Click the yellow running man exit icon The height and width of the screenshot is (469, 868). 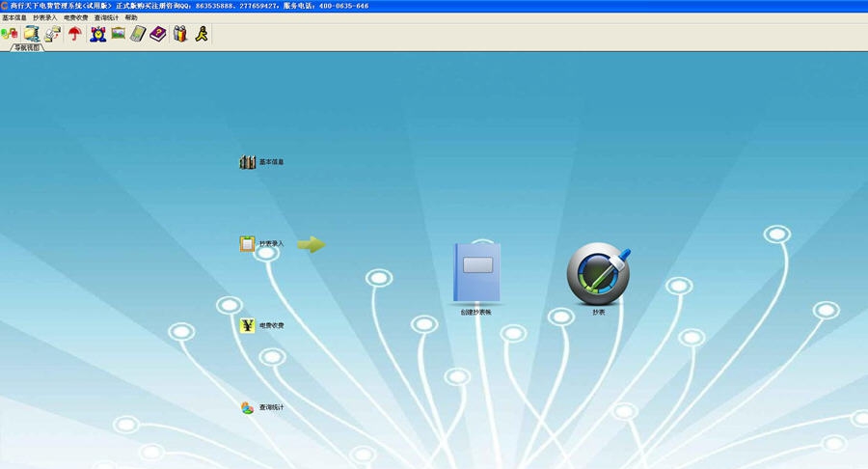(202, 35)
